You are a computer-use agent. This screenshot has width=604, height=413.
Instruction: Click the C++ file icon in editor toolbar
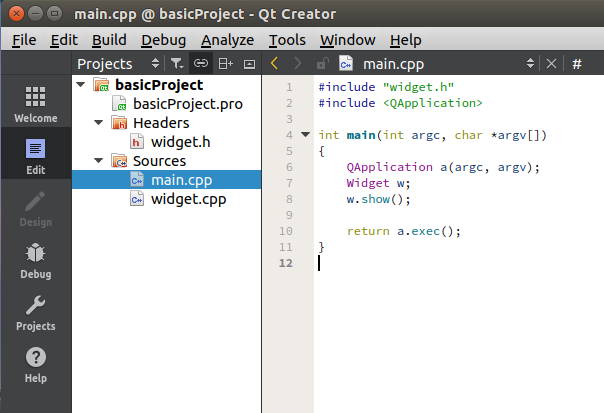(346, 63)
